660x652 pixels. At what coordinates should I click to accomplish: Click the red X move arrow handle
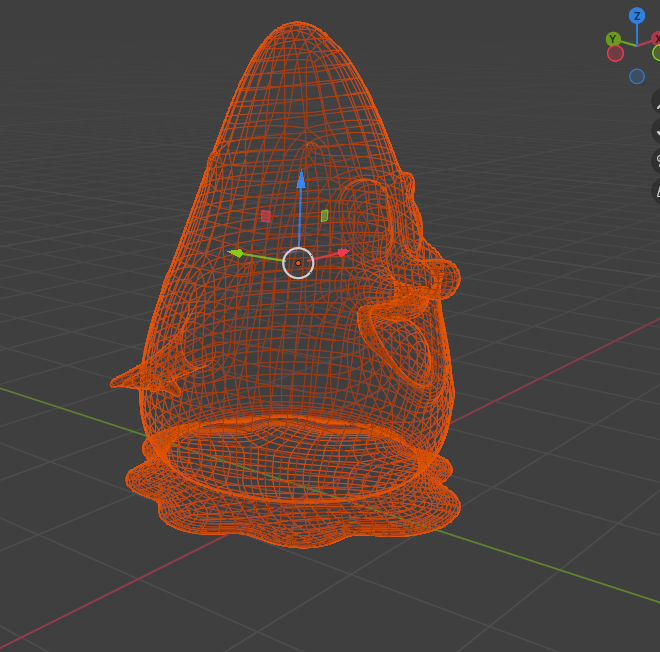(343, 253)
